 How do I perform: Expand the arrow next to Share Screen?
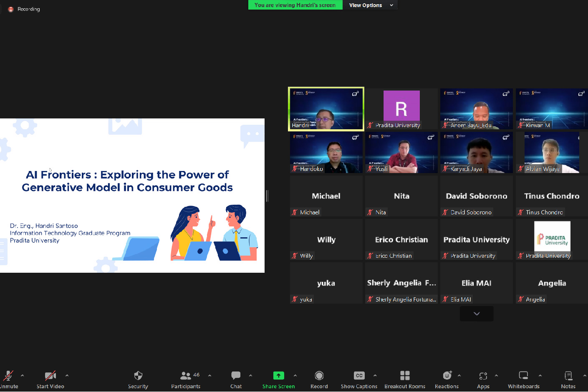point(295,375)
